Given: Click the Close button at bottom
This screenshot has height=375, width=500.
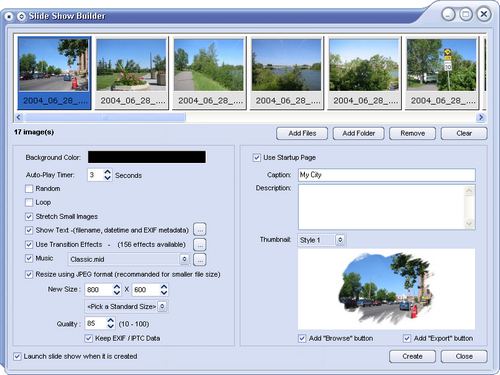Looking at the screenshot, I should (x=464, y=356).
